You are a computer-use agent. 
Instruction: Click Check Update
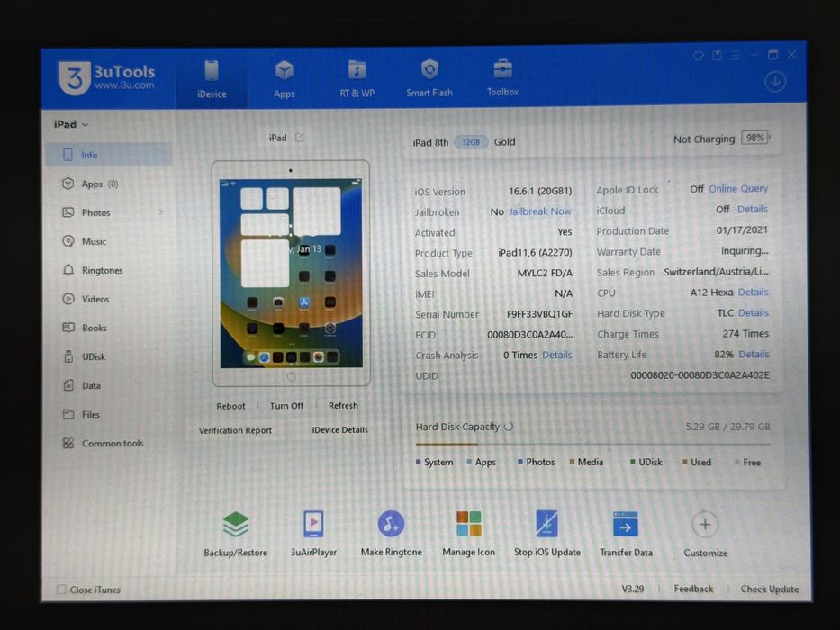(769, 589)
